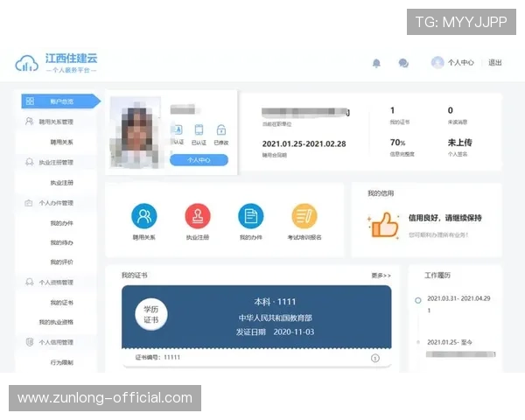Select the 我的办件 document icon
525x420 pixels.
pos(251,216)
